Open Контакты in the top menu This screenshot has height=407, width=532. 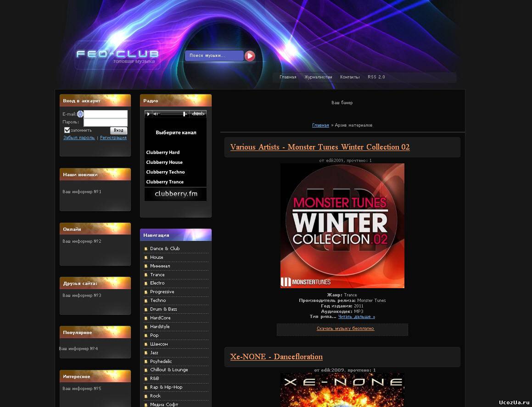point(350,77)
